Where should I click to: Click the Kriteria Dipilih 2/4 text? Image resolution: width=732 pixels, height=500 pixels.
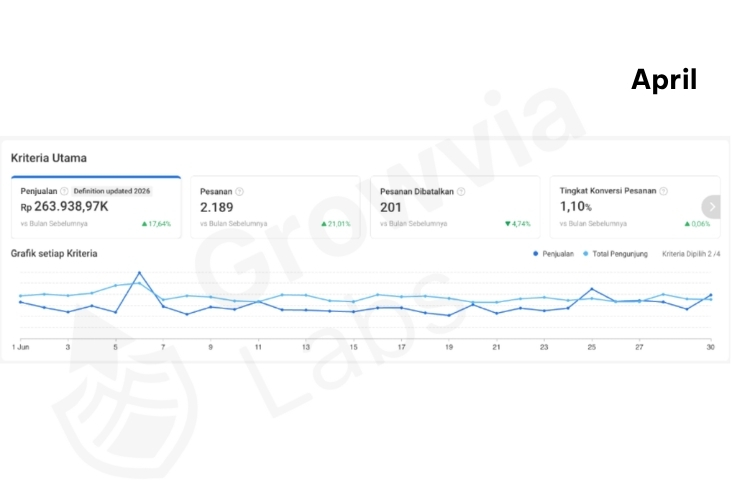691,254
